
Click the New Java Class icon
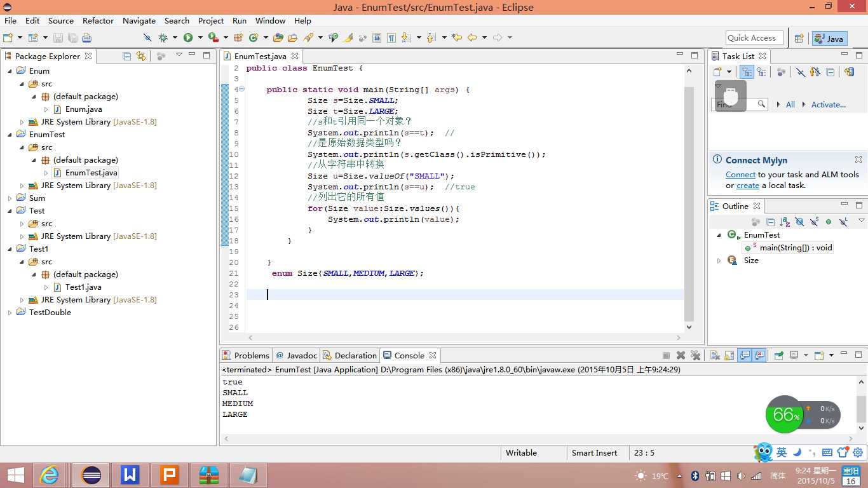tap(254, 37)
